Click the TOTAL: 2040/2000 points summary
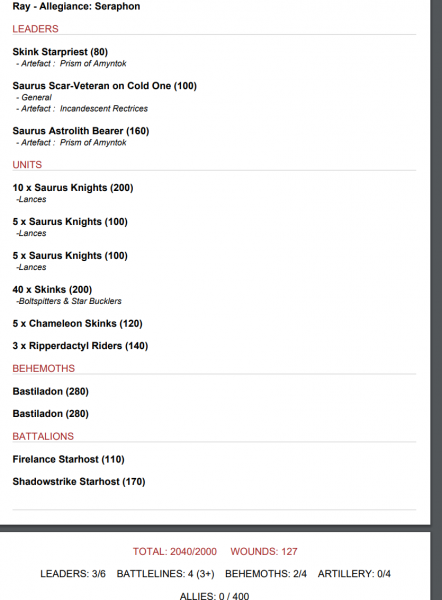 [175, 551]
